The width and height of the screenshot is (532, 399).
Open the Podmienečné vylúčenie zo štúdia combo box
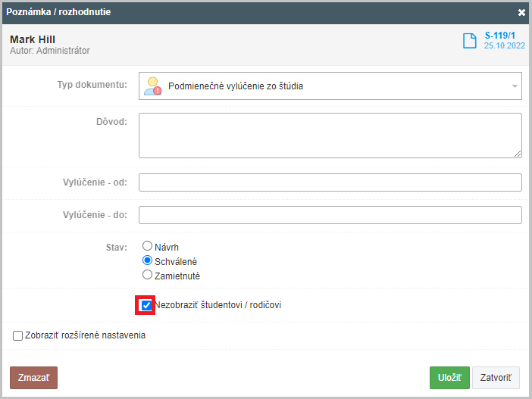point(330,86)
